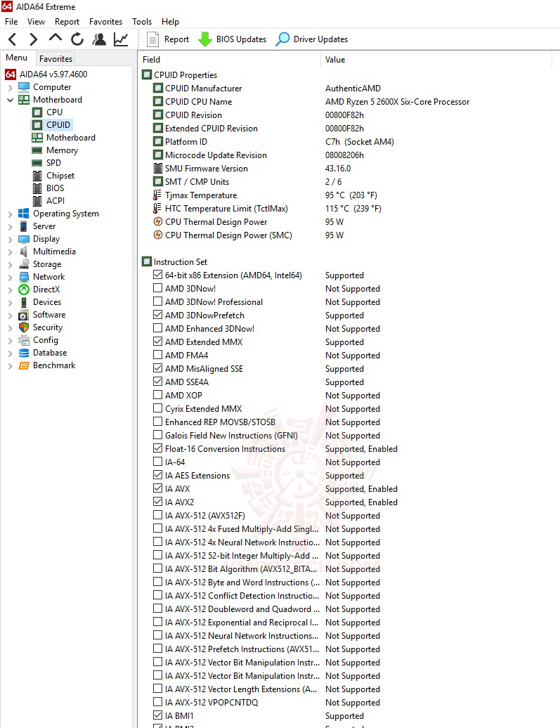Refresh the page with the circular arrow icon
This screenshot has height=728, width=560.
[x=77, y=39]
